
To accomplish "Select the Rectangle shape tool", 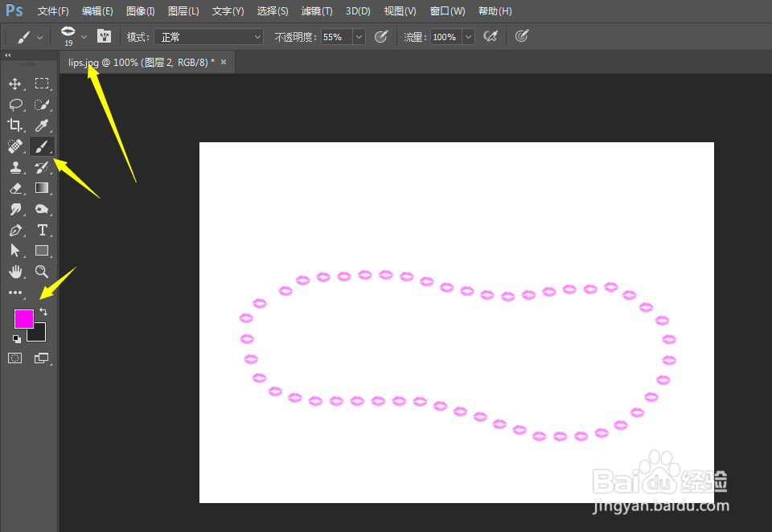I will (42, 251).
